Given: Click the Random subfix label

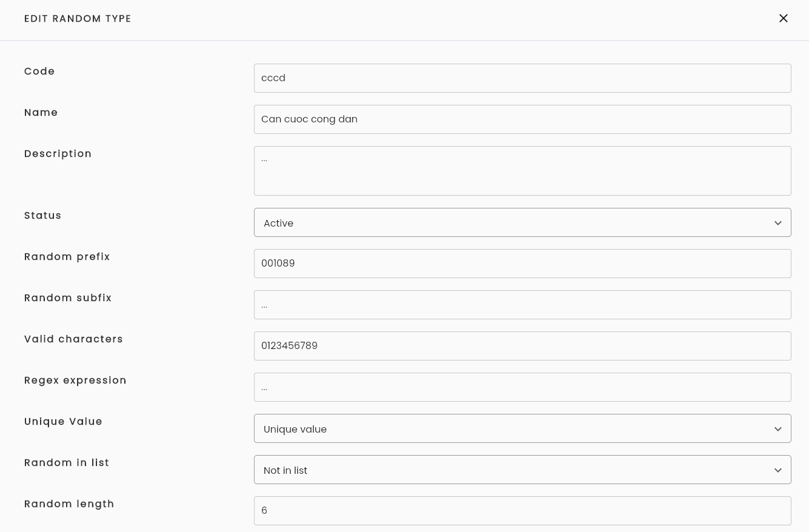Looking at the screenshot, I should pos(68,298).
